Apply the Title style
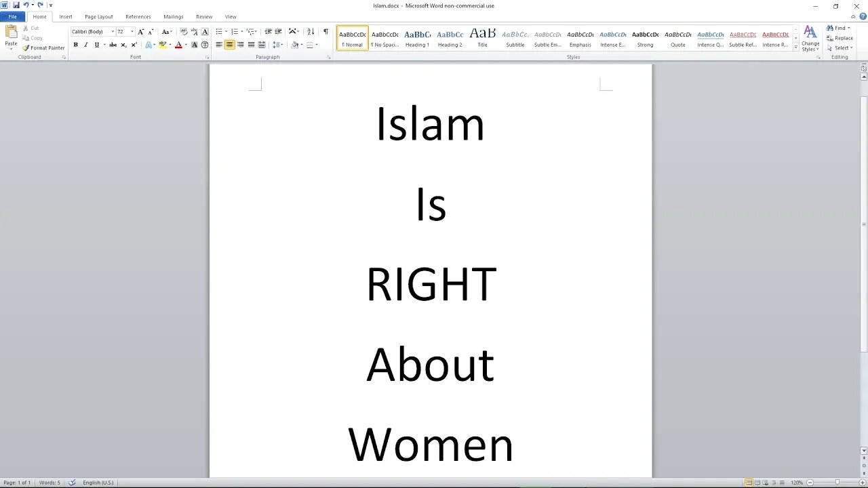Screen dimensions: 868x488 (x=482, y=39)
